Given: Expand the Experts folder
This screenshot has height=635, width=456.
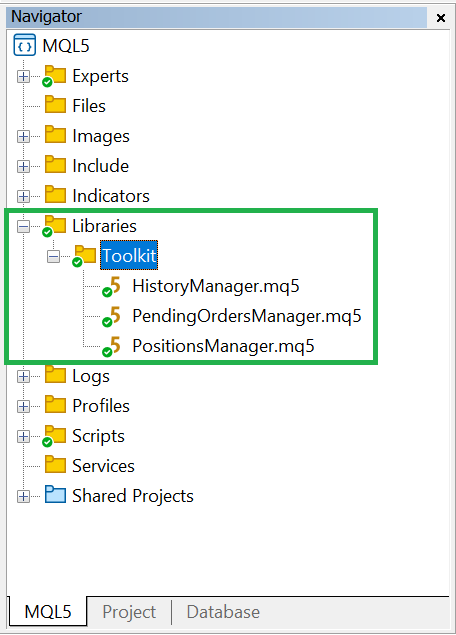Looking at the screenshot, I should 23,77.
